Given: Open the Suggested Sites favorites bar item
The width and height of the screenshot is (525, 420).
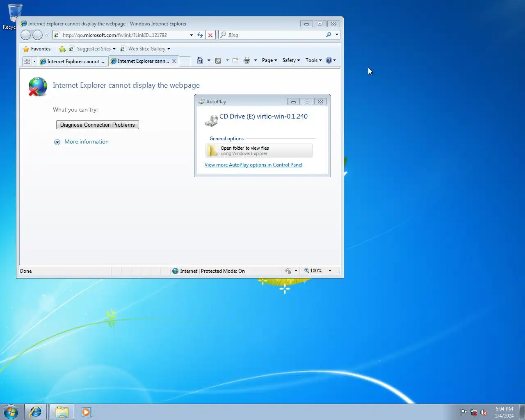Looking at the screenshot, I should coord(92,49).
